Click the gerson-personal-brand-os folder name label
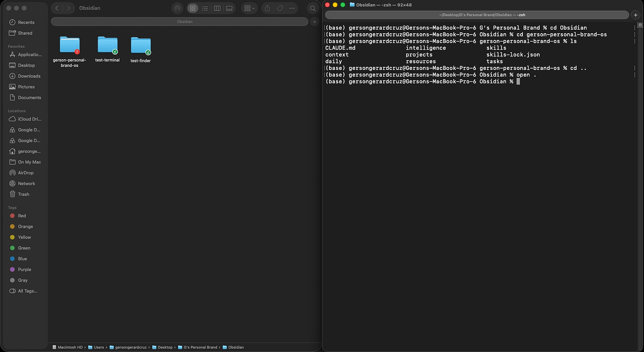Image resolution: width=644 pixels, height=352 pixels. coord(69,62)
